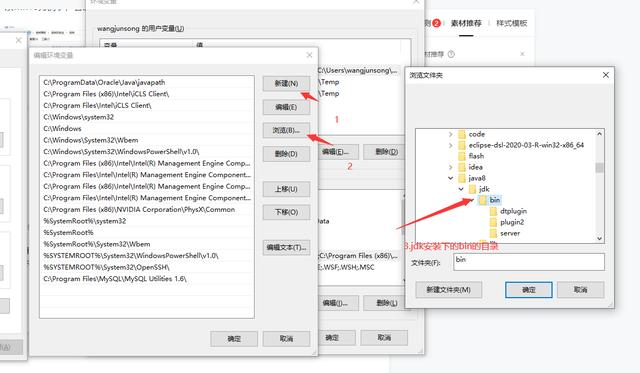The image size is (640, 373).
Task: Close the edit environment variable dialog
Action: pyautogui.click(x=309, y=55)
